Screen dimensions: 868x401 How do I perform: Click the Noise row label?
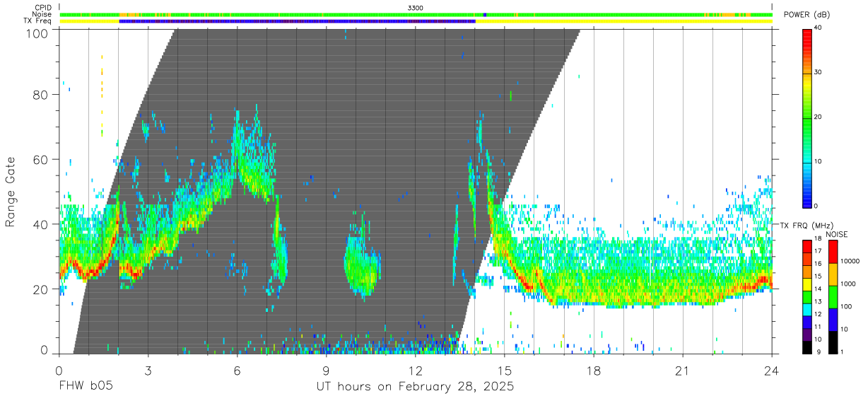click(42, 14)
